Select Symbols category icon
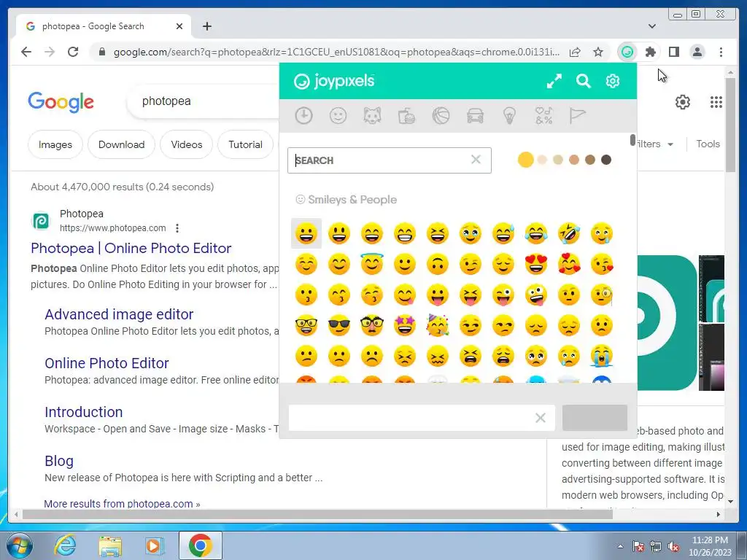 [543, 116]
